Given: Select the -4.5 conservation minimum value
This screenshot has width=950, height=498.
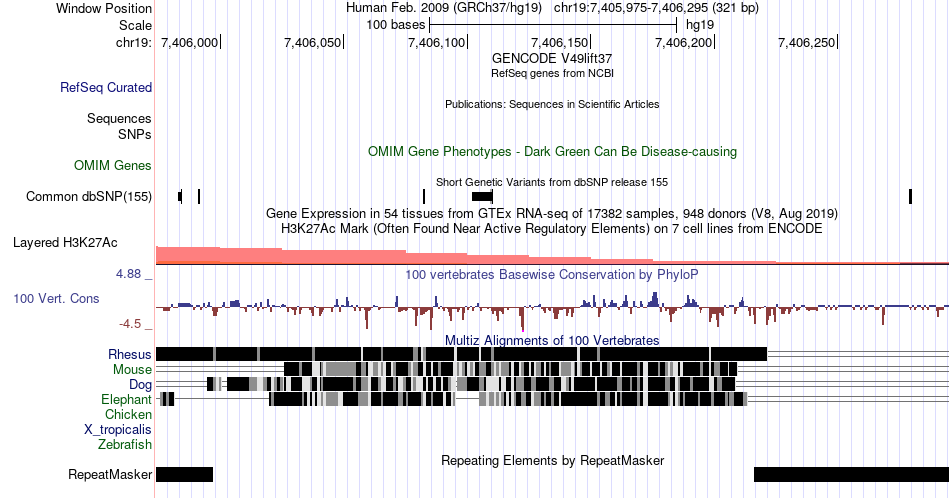Looking at the screenshot, I should pyautogui.click(x=130, y=324).
